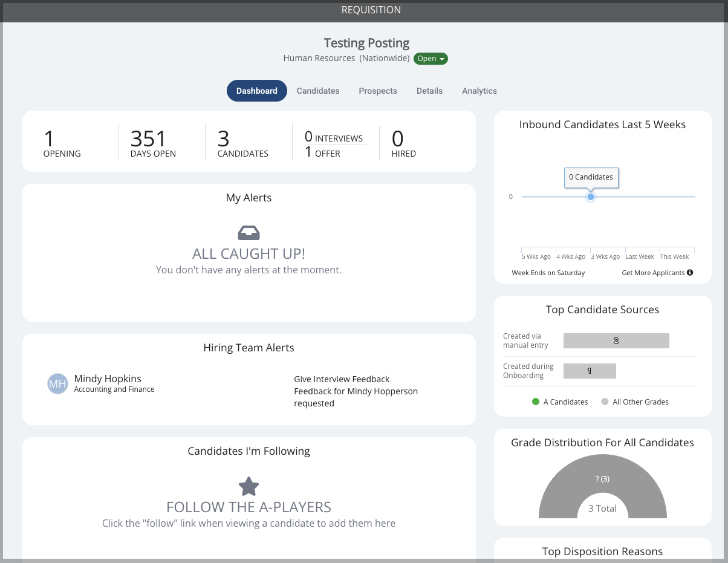Click the 3 Candidates stat
728x563 pixels.
[243, 143]
